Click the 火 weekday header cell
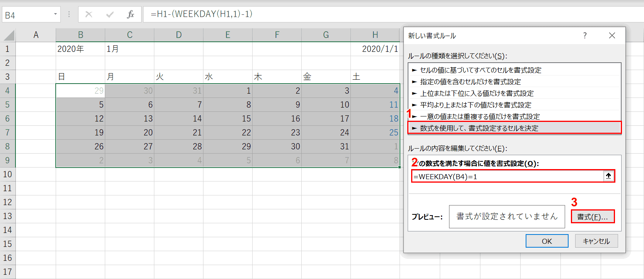 click(x=179, y=77)
